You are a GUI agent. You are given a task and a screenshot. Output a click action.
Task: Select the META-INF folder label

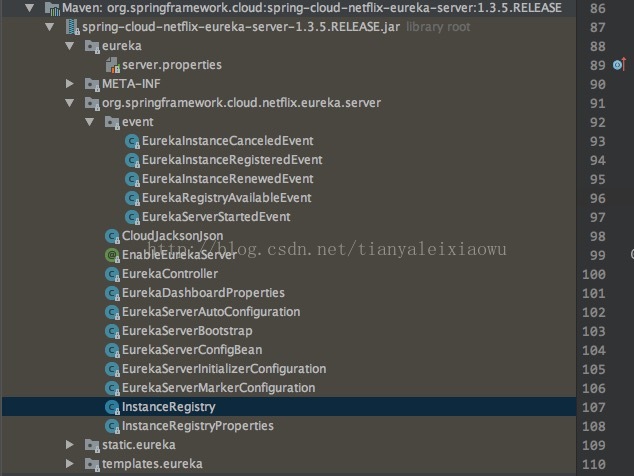tap(131, 84)
